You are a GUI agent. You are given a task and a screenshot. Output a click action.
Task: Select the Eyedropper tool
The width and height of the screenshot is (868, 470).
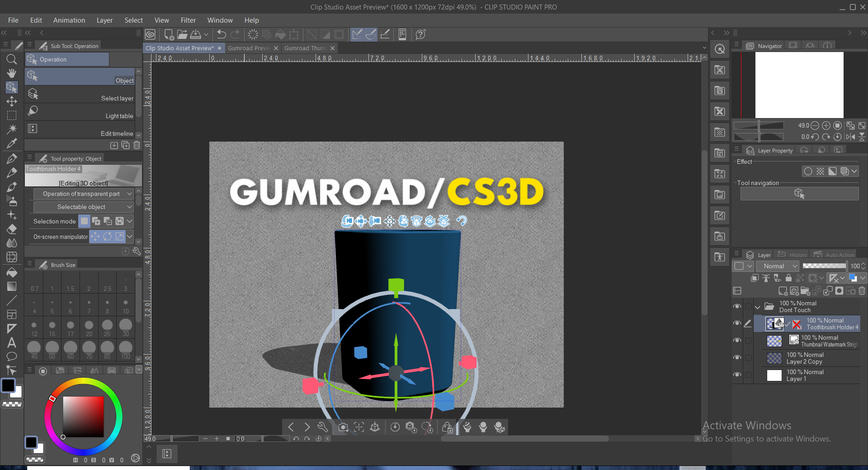12,144
